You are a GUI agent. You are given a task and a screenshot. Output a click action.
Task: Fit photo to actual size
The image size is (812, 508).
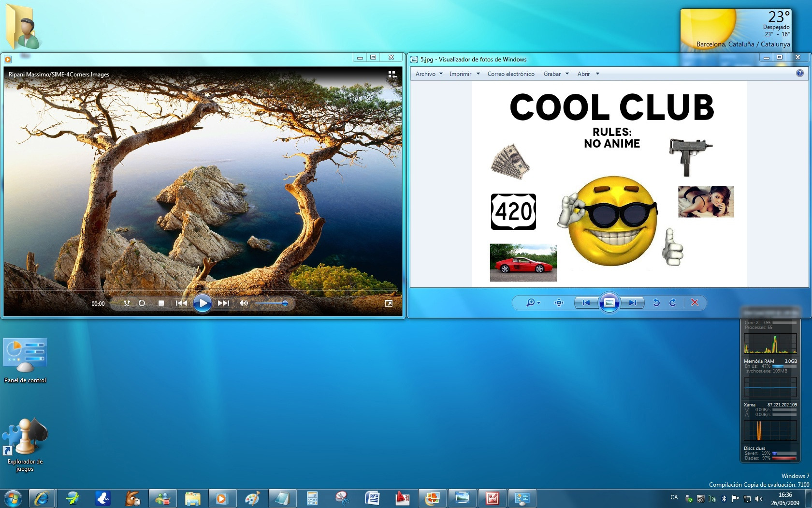point(559,303)
